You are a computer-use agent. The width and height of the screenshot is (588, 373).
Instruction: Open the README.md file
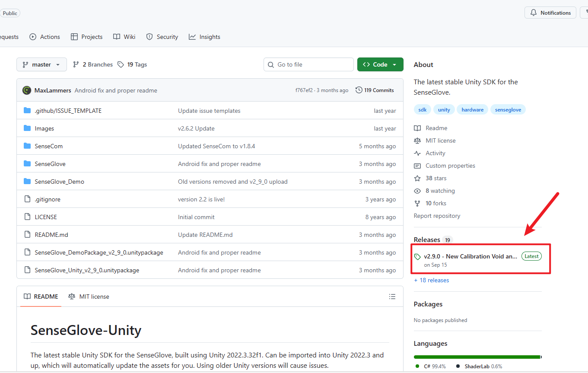coord(51,235)
